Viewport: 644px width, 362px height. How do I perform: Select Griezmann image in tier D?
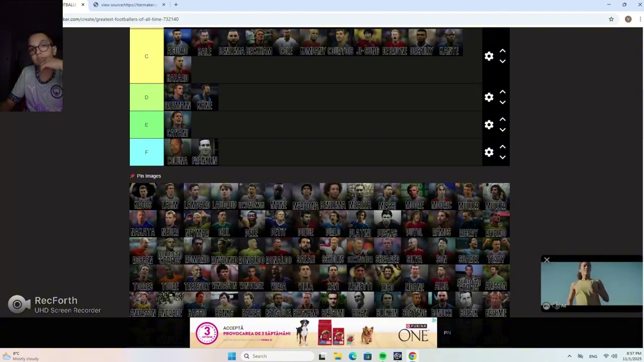(x=177, y=97)
